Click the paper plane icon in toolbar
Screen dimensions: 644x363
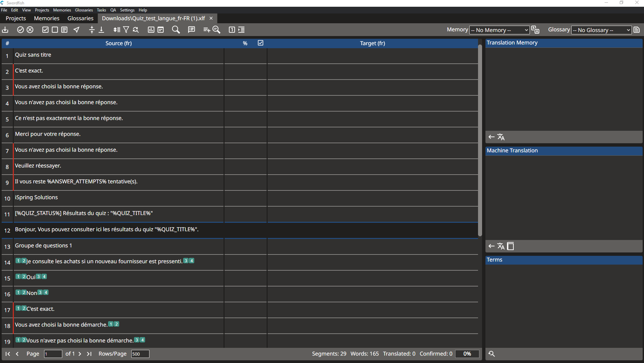tap(77, 30)
